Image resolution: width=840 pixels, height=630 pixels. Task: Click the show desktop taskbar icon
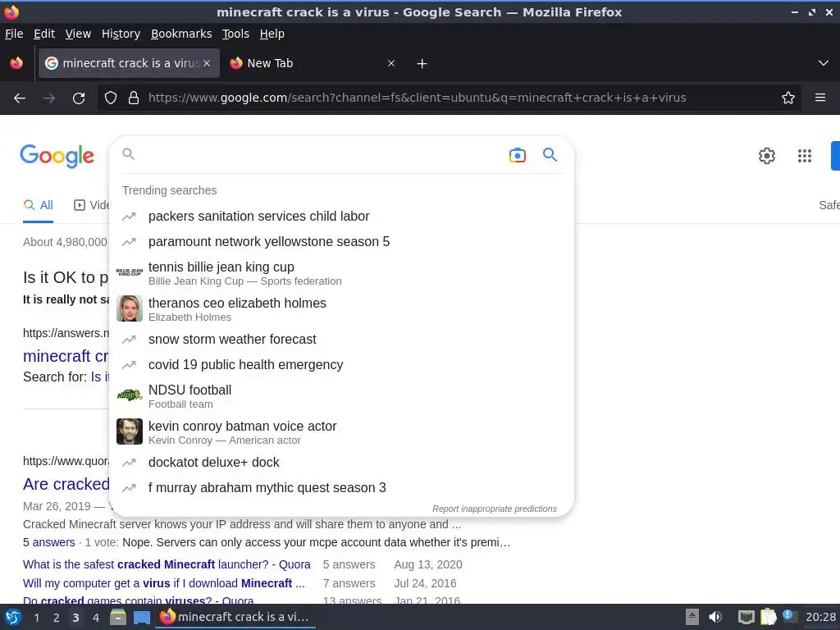click(x=142, y=618)
